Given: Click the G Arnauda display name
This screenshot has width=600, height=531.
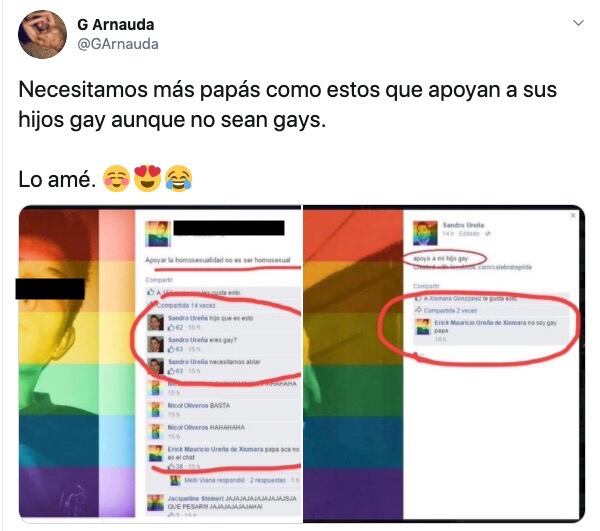Looking at the screenshot, I should 116,24.
